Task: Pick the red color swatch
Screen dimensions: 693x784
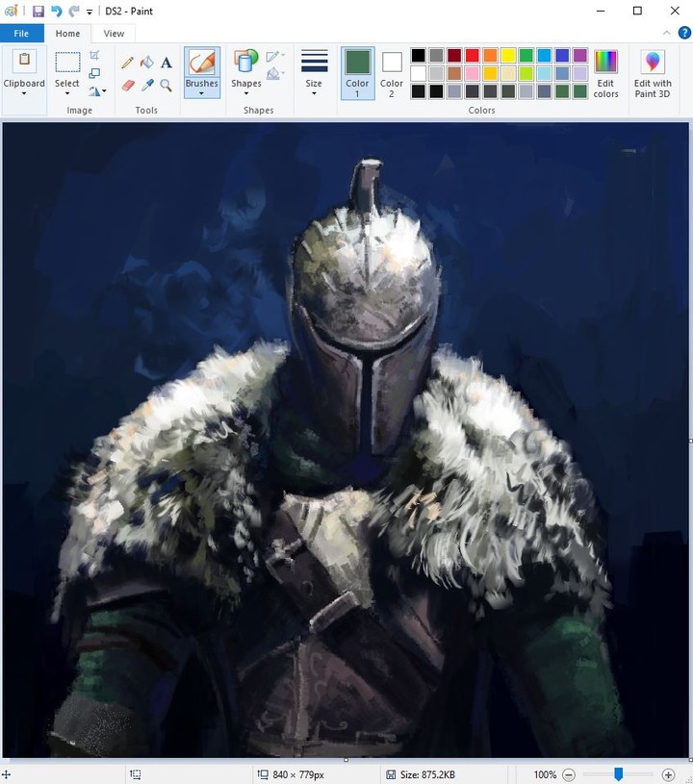Action: click(x=473, y=55)
